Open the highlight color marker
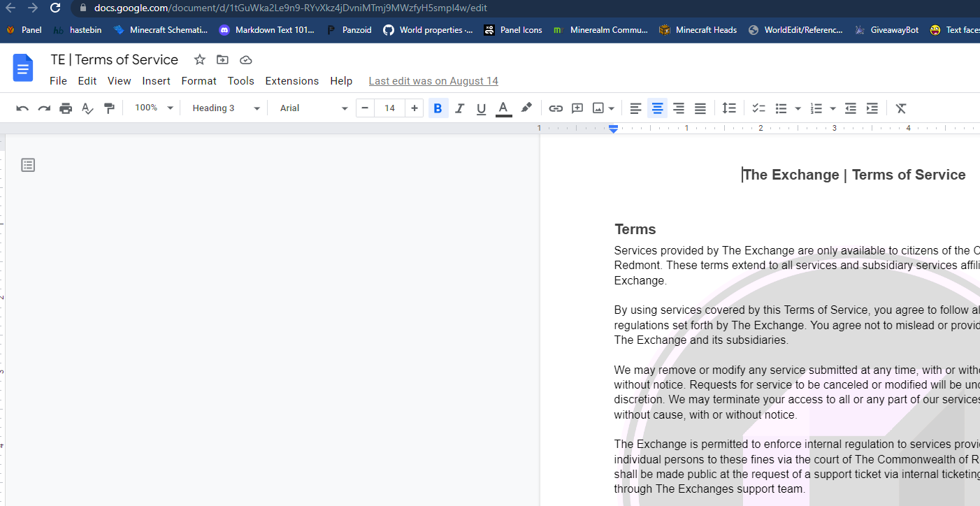 [x=526, y=108]
